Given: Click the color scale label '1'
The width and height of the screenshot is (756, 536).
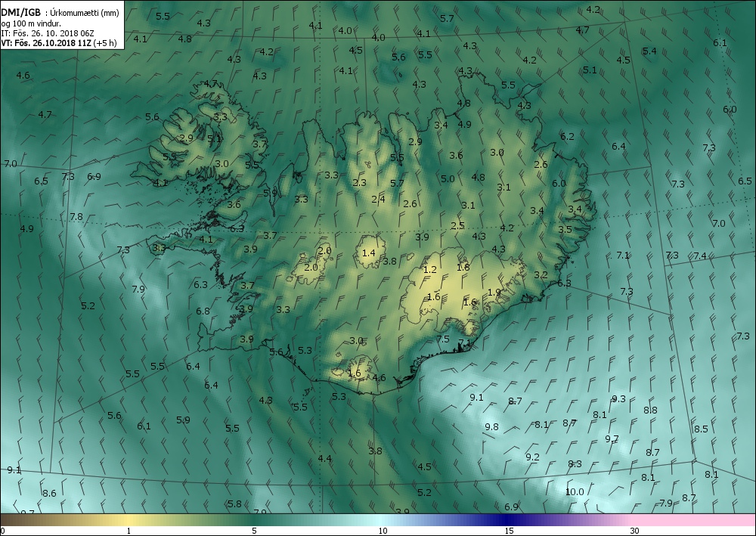Looking at the screenshot, I should pos(129,531).
